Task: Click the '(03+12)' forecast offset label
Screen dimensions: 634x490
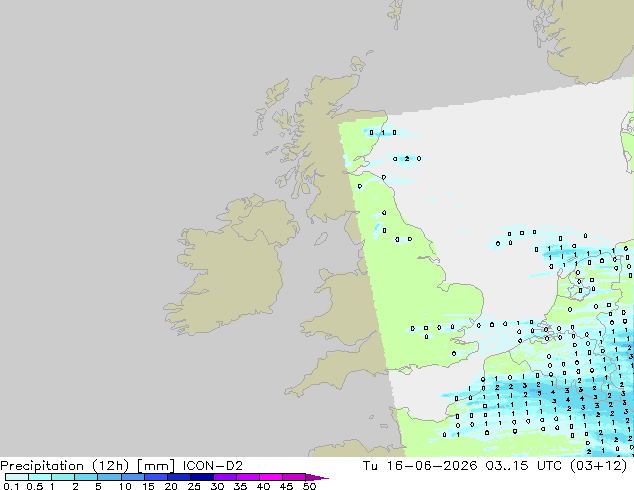Action: (x=598, y=466)
